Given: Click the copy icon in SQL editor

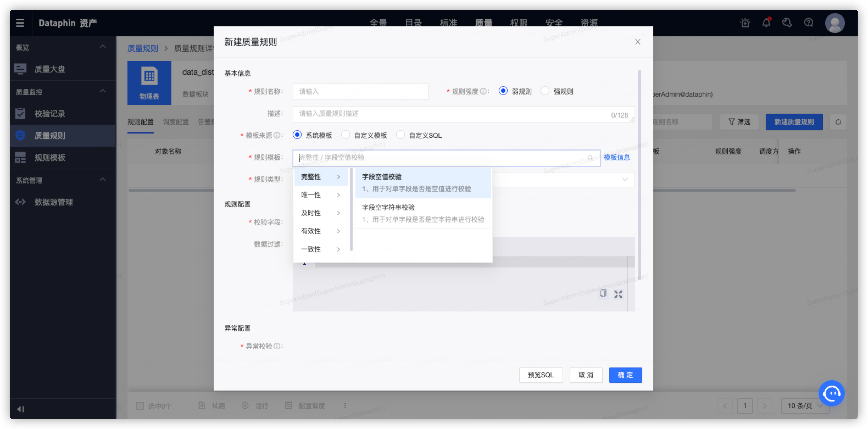Looking at the screenshot, I should [x=603, y=294].
